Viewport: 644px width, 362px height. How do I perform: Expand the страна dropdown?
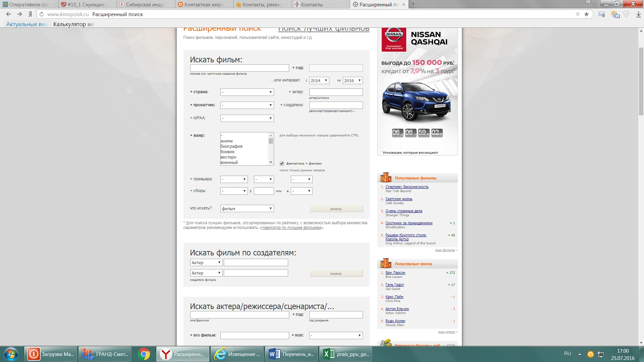pyautogui.click(x=247, y=92)
